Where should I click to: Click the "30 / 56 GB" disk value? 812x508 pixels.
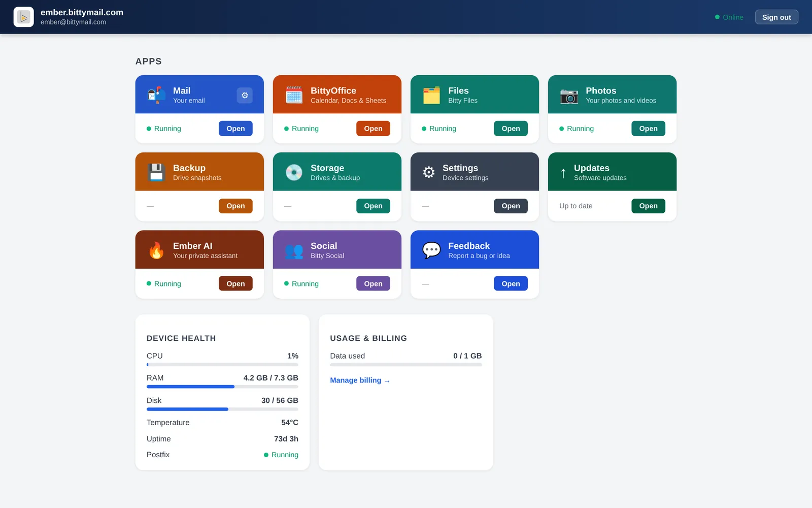pos(280,400)
